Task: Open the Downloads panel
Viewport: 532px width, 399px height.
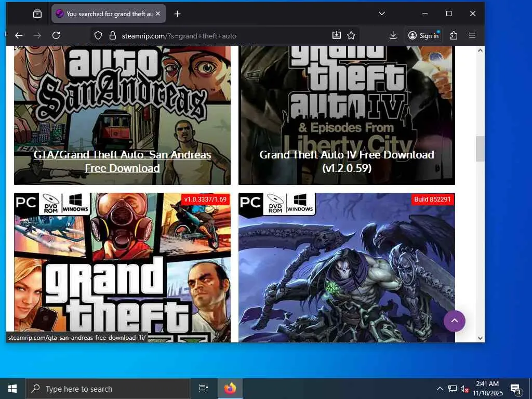Action: click(393, 36)
